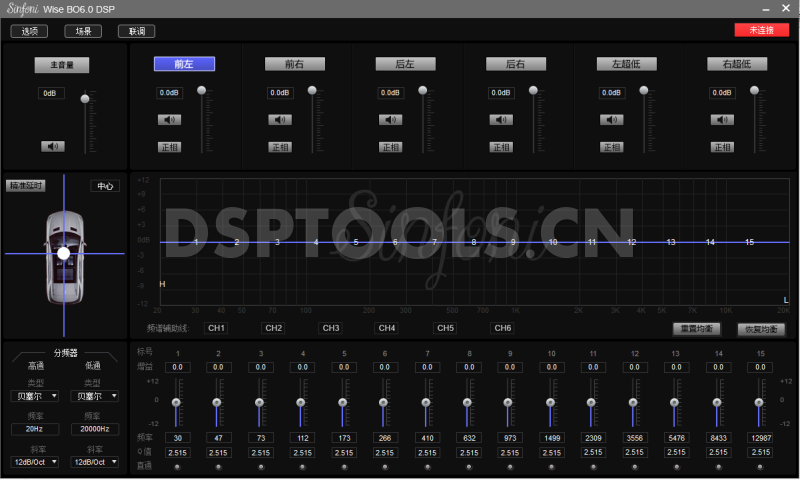Toggle the 直通 bypass dot for band 5
The height and width of the screenshot is (480, 800).
pos(344,467)
